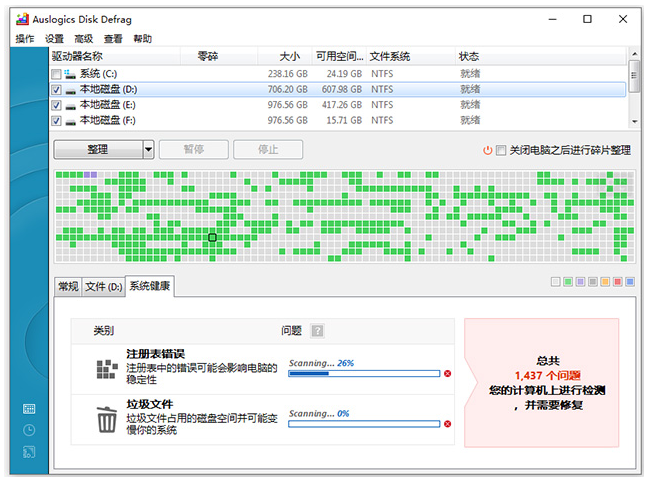This screenshot has width=650, height=480.
Task: Click the Scanning... 26% status text
Action: 321,363
